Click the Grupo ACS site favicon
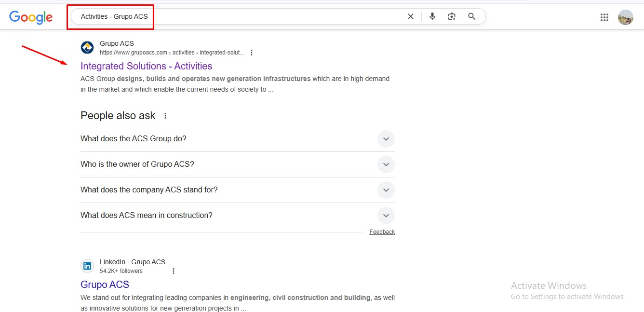 click(x=87, y=48)
